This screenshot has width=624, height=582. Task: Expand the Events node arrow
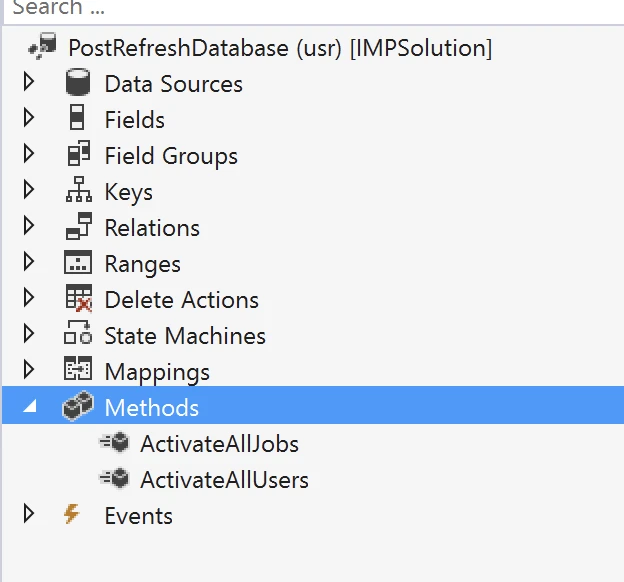[x=28, y=515]
